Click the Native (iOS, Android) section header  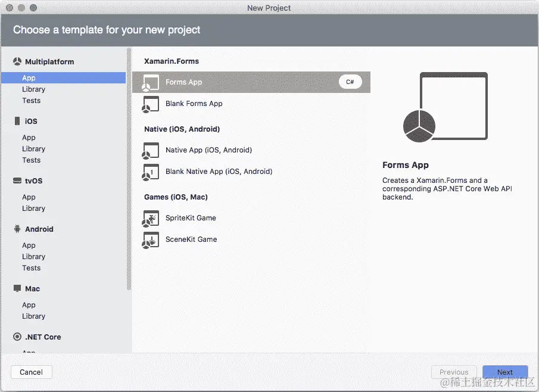[x=182, y=129]
